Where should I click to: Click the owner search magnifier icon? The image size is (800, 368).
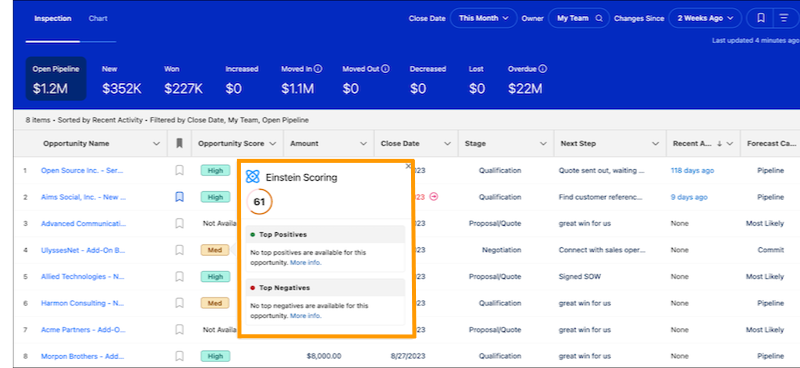coord(599,18)
